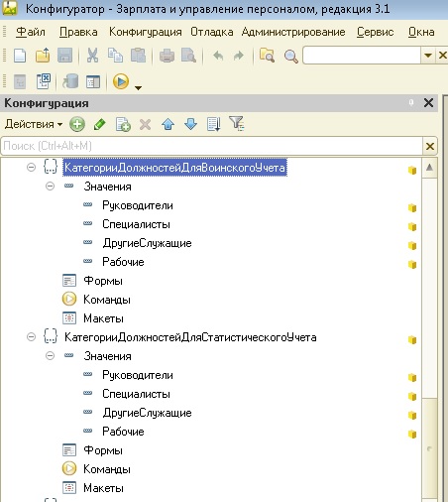This screenshot has height=502, width=448.
Task: Click the Поиск (Ctrl+Alt+M) search field
Action: [x=212, y=146]
